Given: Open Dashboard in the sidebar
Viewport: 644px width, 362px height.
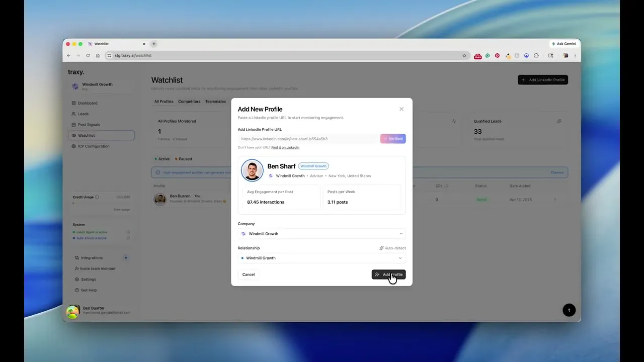Looking at the screenshot, I should coord(102,103).
